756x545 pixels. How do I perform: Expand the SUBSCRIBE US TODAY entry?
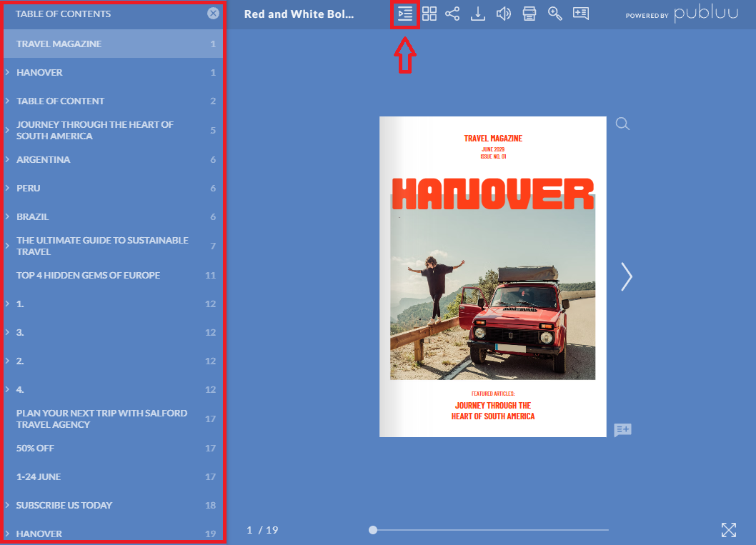pos(8,505)
